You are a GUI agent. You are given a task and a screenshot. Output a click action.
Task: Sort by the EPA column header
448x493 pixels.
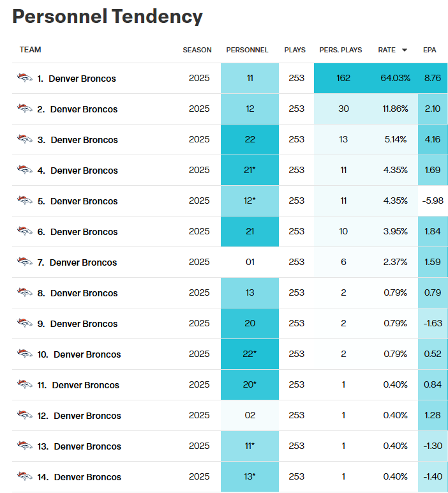coord(429,50)
